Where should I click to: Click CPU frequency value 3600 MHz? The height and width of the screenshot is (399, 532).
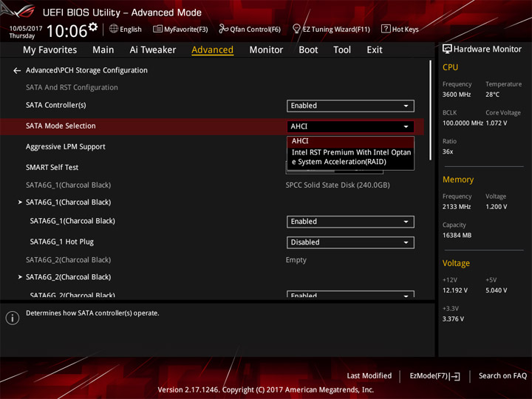457,95
